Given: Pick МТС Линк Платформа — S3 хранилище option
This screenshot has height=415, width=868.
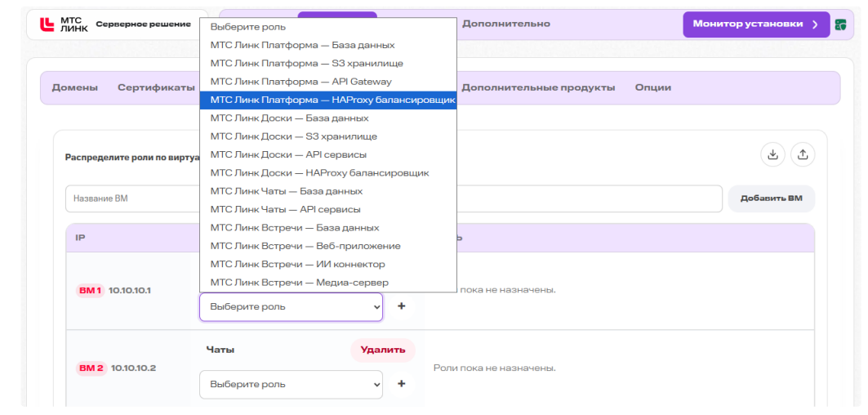Looking at the screenshot, I should 328,63.
